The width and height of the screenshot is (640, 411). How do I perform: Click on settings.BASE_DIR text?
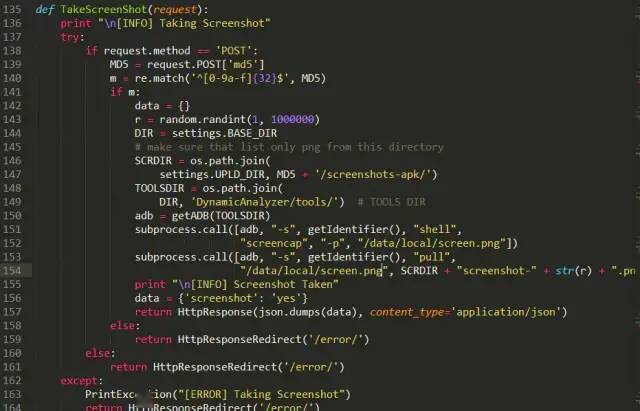click(x=224, y=133)
